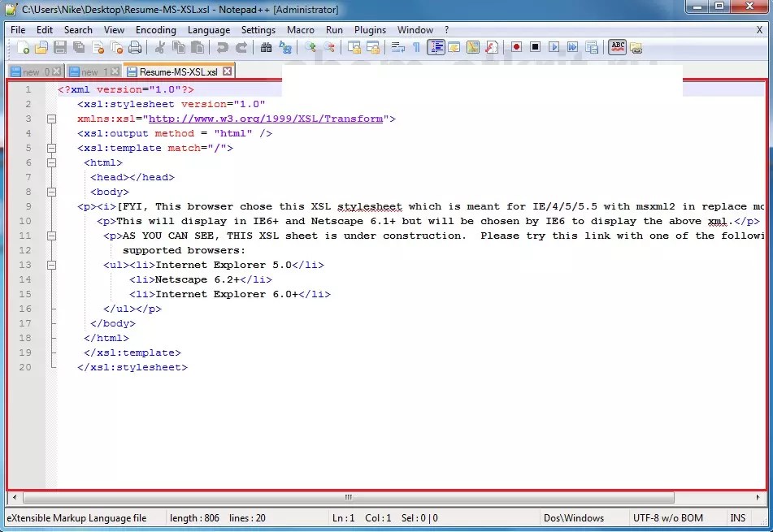The image size is (773, 532).
Task: Open the w3.org XSL Transform link
Action: 266,119
